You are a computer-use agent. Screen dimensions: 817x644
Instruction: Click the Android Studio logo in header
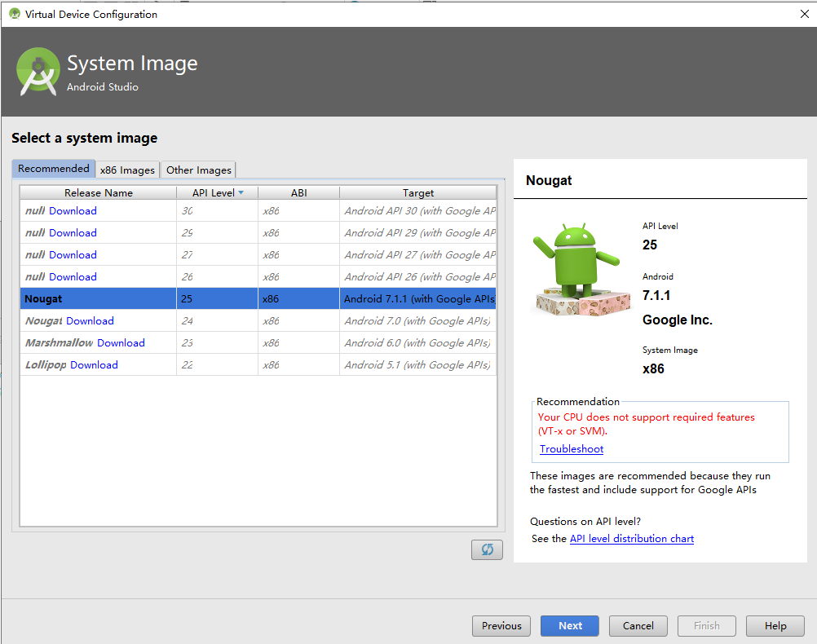(38, 72)
